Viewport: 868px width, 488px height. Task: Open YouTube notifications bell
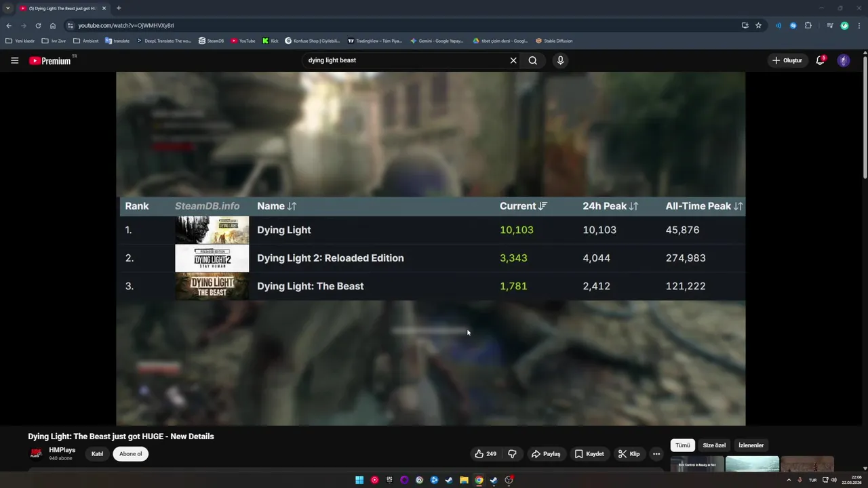[820, 60]
